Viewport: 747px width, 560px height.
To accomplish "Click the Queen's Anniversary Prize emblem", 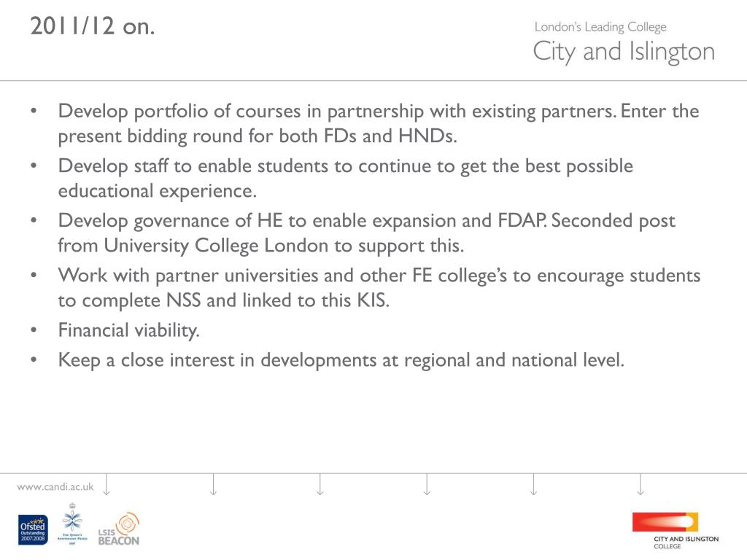I will [x=72, y=524].
